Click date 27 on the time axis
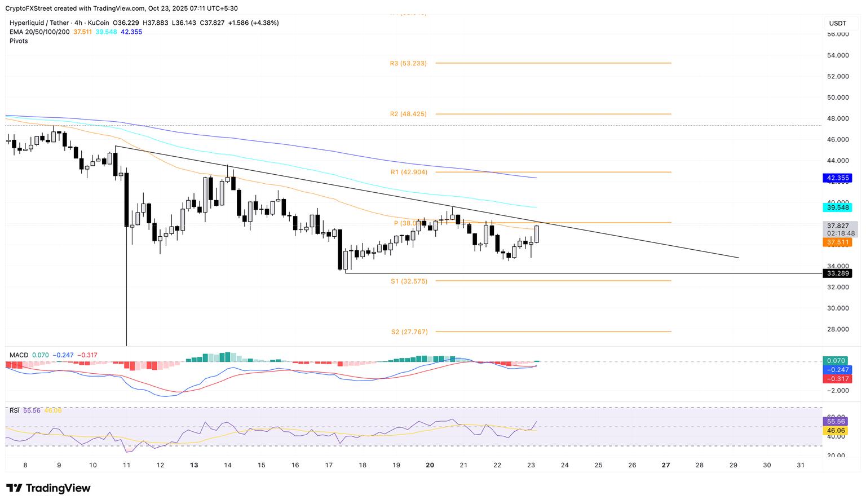The image size is (866, 504). tap(666, 465)
